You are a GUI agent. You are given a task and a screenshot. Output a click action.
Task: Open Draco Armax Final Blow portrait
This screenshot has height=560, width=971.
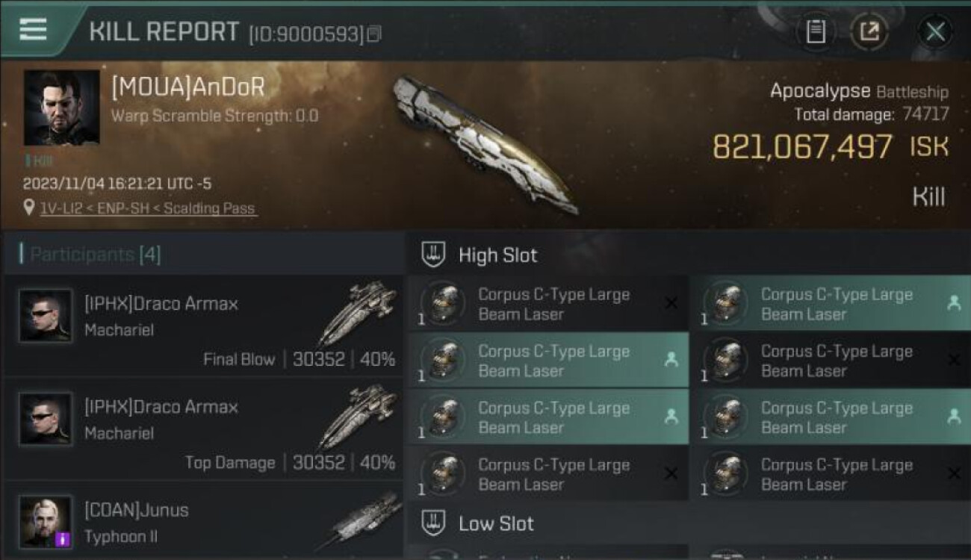(46, 315)
